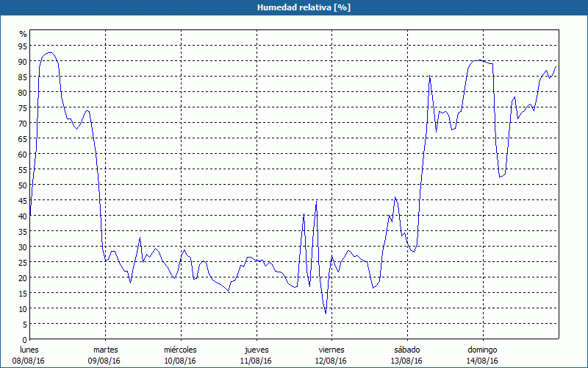Select the 'lunes' day label
This screenshot has width=588, height=368.
29,350
